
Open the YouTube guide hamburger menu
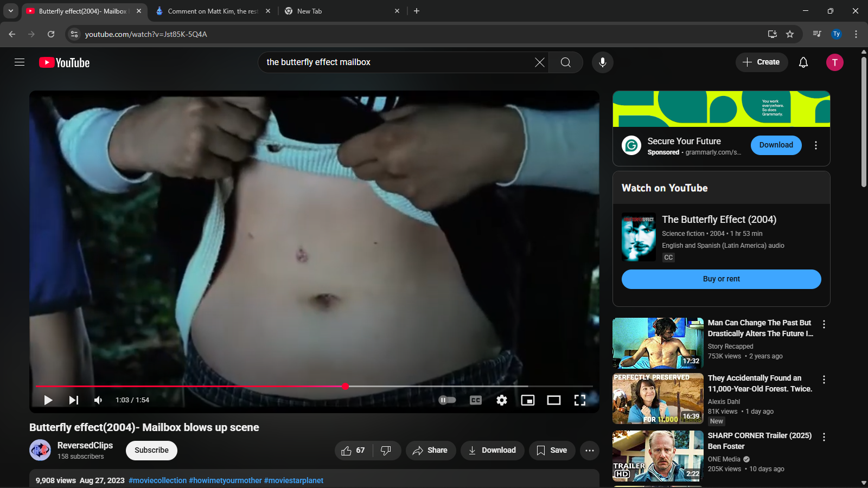[x=20, y=62]
